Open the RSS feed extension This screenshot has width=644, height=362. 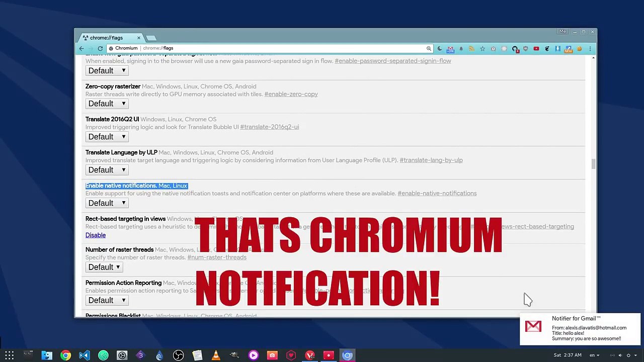471,49
